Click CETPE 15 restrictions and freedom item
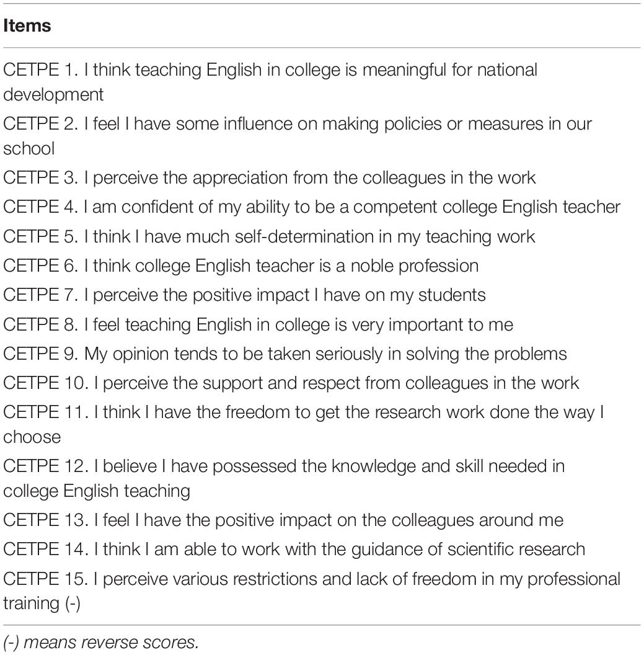Viewport: 644px width, 655px height. point(312,591)
